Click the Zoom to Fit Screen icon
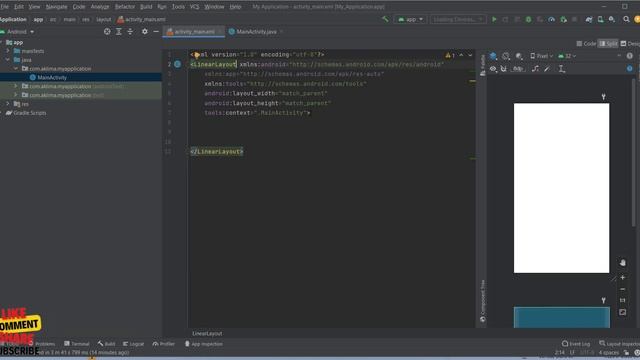 (x=622, y=312)
